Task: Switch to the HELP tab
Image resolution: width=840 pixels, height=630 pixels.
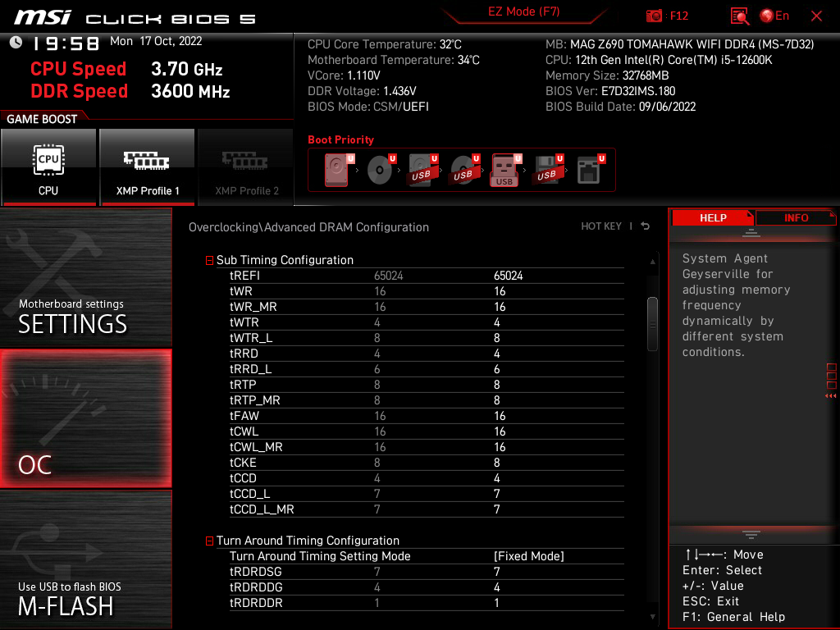Action: 713,217
